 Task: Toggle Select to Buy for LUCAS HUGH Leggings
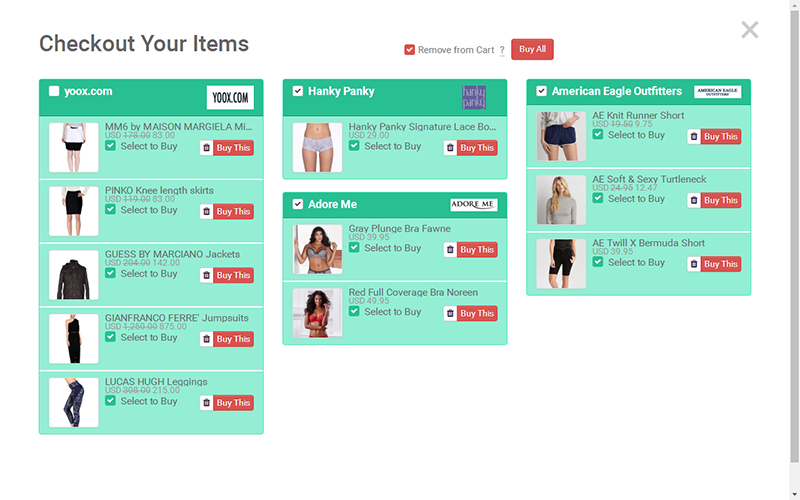pyautogui.click(x=110, y=401)
